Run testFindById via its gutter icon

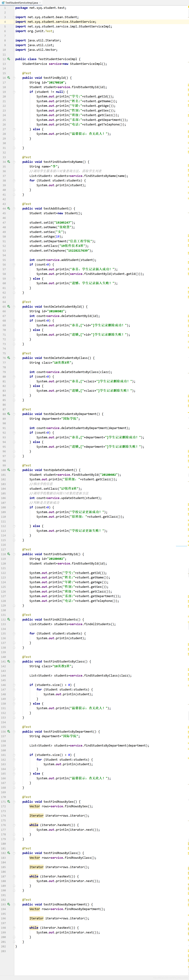click(9, 78)
